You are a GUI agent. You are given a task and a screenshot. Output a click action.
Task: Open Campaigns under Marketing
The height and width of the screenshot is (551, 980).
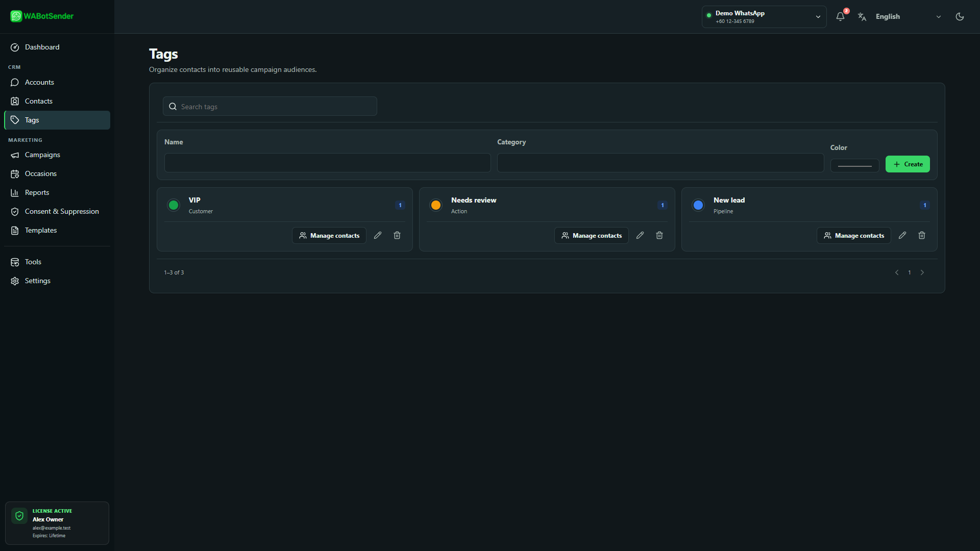pyautogui.click(x=57, y=155)
